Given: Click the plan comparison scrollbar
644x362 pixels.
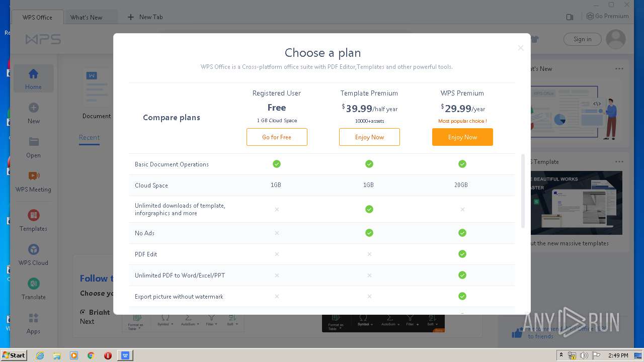Looking at the screenshot, I should click(523, 191).
